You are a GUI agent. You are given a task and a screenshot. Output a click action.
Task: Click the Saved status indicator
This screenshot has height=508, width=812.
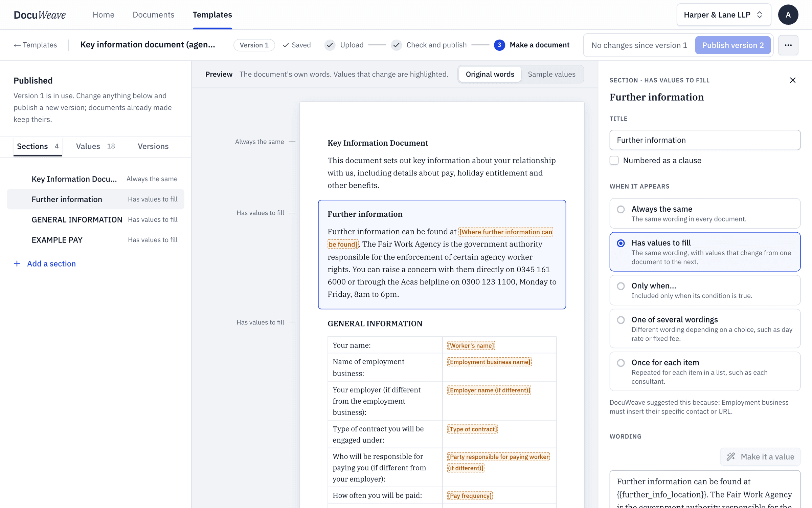point(297,45)
